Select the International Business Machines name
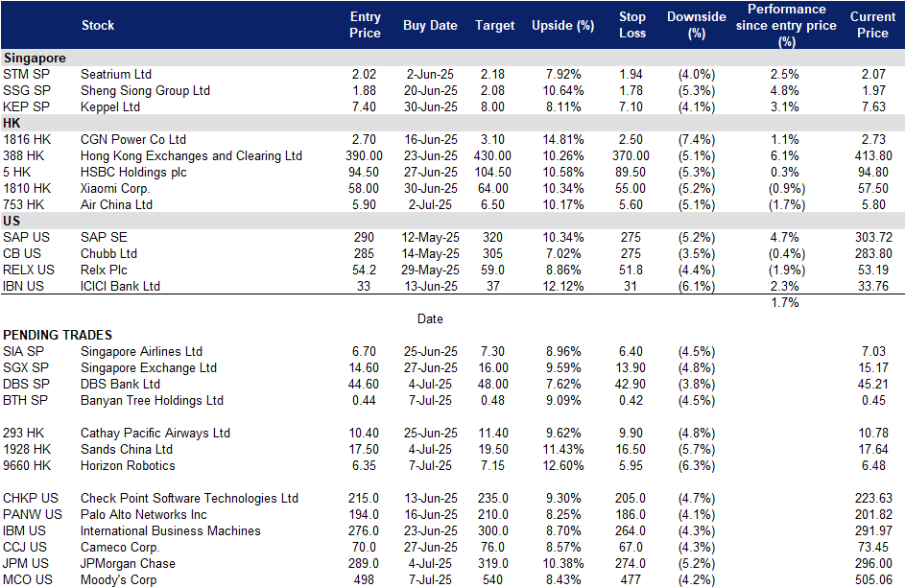 [x=170, y=530]
